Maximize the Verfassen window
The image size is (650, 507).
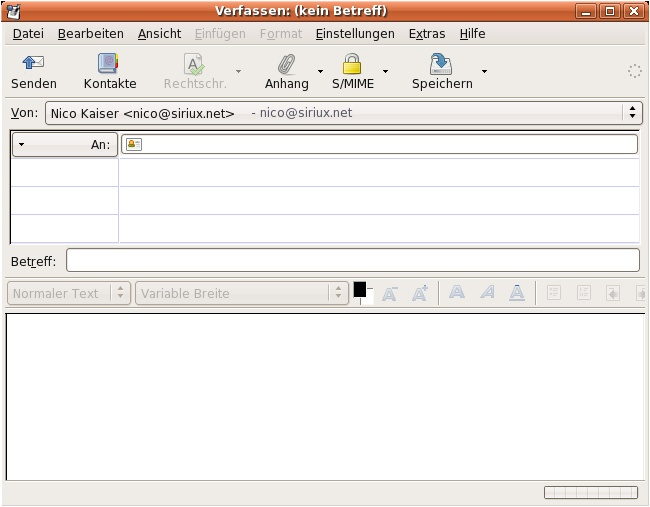610,11
